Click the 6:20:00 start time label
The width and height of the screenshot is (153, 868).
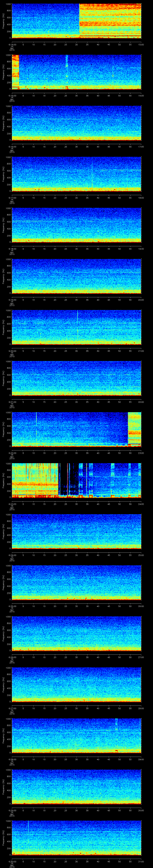pyautogui.click(x=12, y=351)
